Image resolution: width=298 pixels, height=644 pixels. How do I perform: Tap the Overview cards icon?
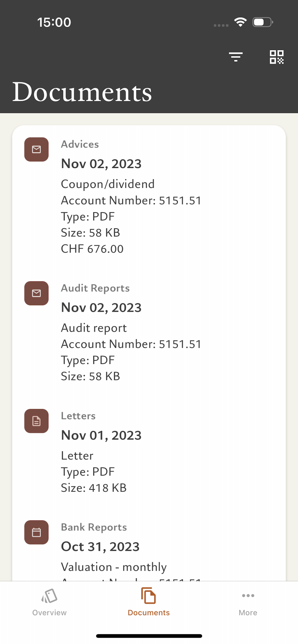pos(49,596)
